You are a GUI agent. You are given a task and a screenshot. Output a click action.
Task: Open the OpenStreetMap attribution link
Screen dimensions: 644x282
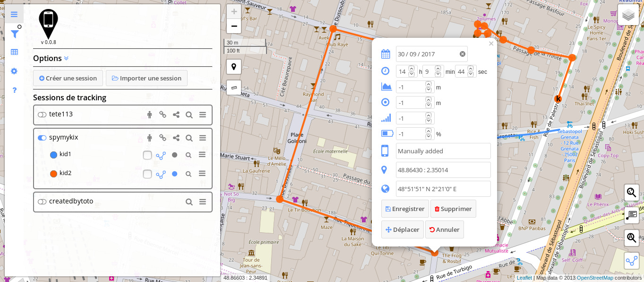pos(595,278)
